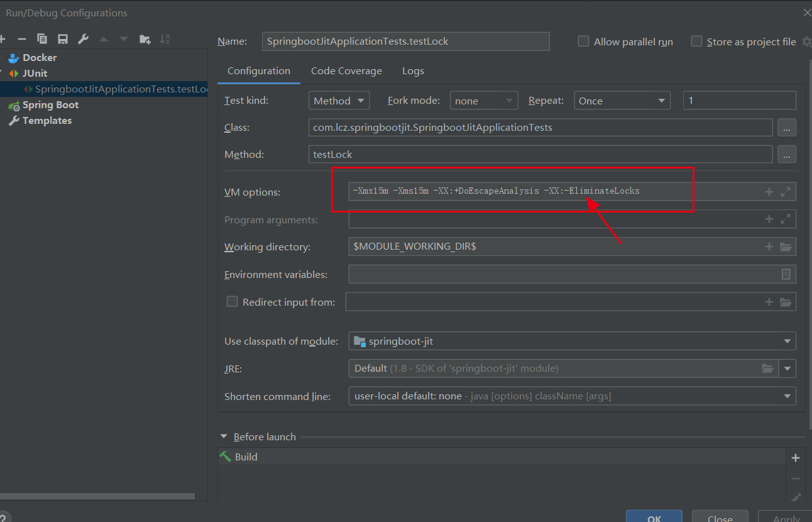Click the Spring Boot icon in tree

pyautogui.click(x=14, y=105)
